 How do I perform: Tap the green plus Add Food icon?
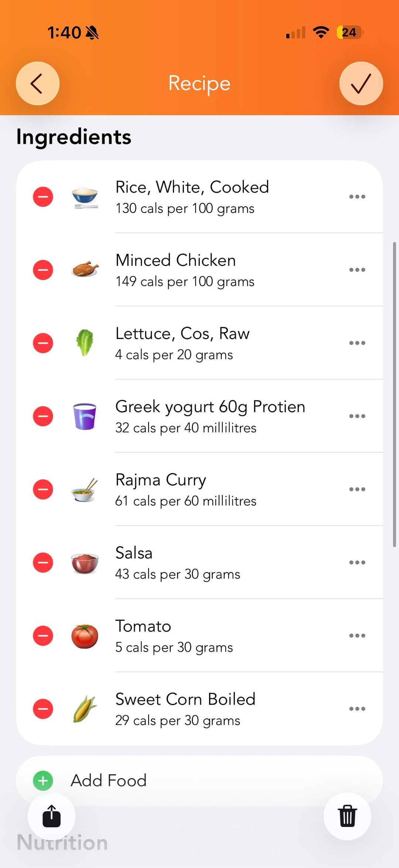43,780
